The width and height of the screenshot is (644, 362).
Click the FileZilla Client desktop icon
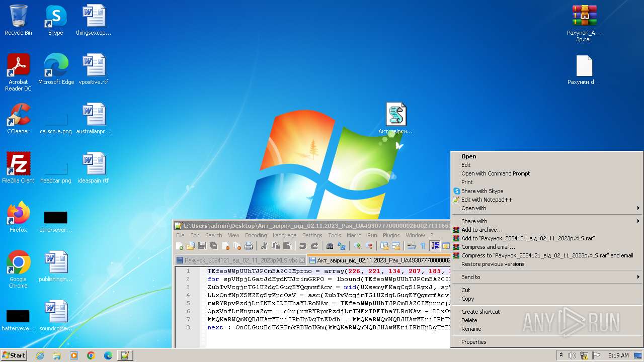(x=18, y=167)
